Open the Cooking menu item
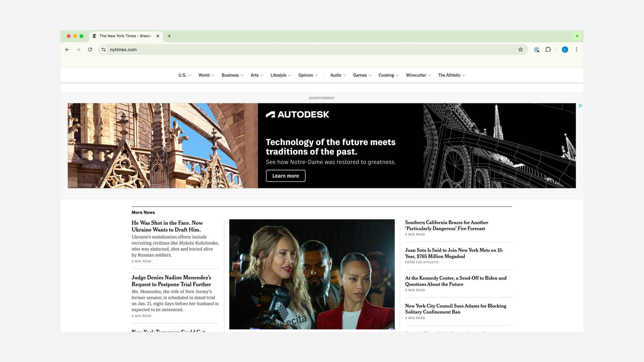The width and height of the screenshot is (644, 362). (x=388, y=75)
